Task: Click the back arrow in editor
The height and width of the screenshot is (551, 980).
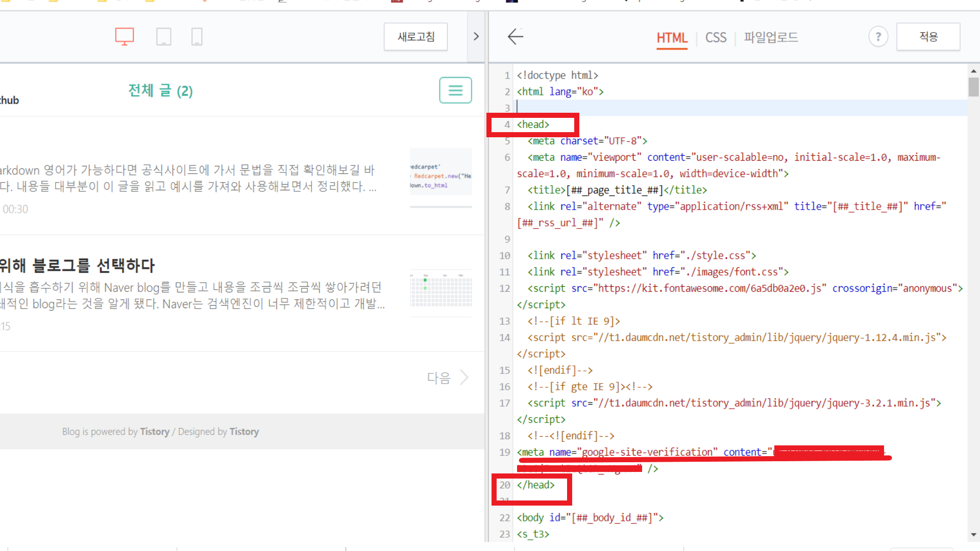Action: pos(516,36)
